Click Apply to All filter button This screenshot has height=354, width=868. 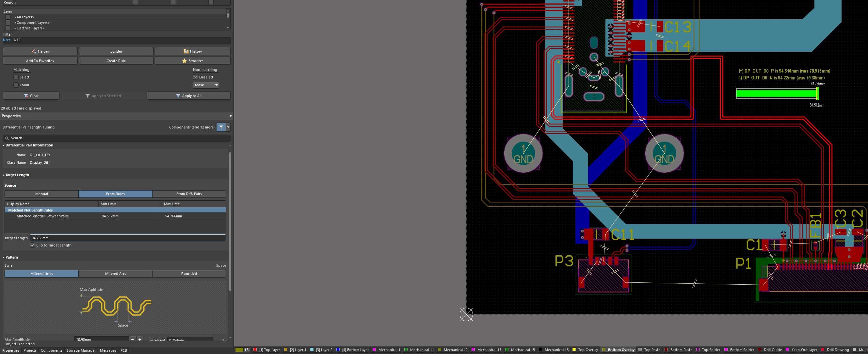[x=188, y=96]
